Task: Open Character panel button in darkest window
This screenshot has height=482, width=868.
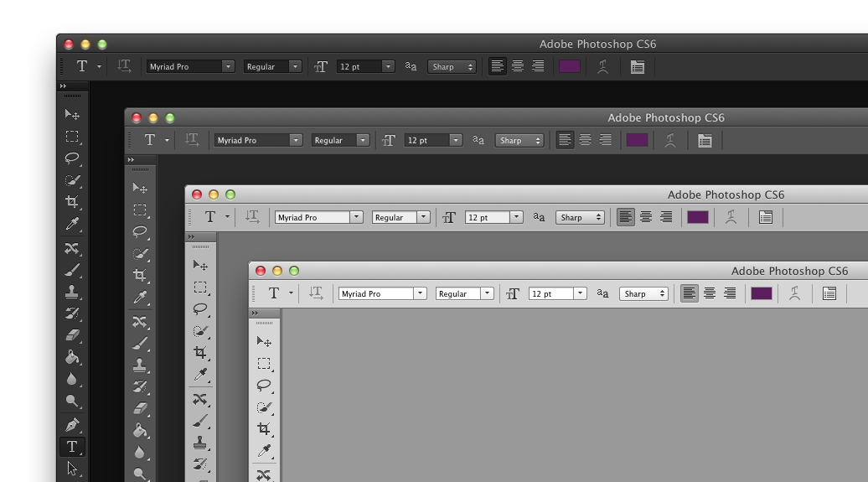Action: (x=637, y=67)
